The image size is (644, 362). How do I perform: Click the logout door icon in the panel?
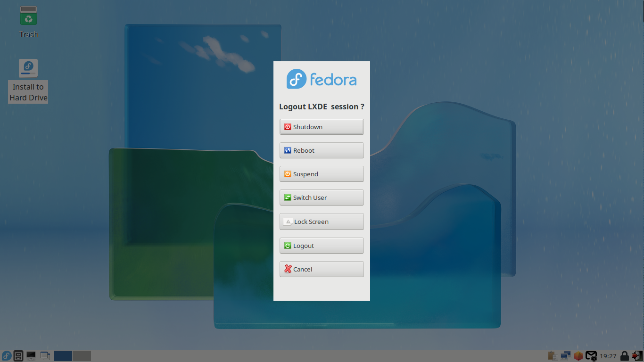click(x=637, y=356)
